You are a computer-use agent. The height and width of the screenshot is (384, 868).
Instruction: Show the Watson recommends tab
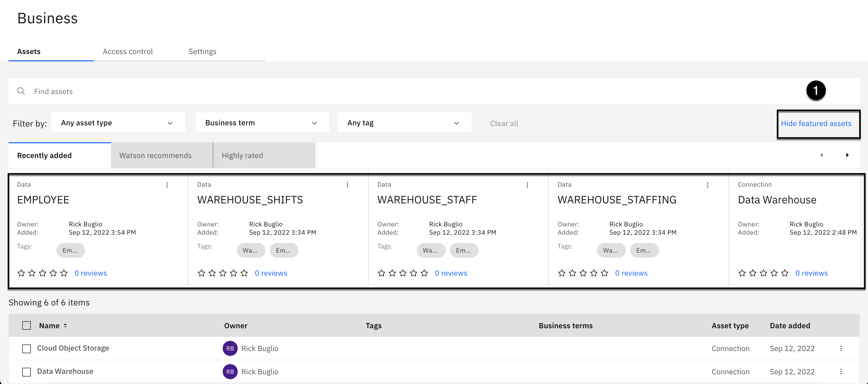pyautogui.click(x=155, y=155)
